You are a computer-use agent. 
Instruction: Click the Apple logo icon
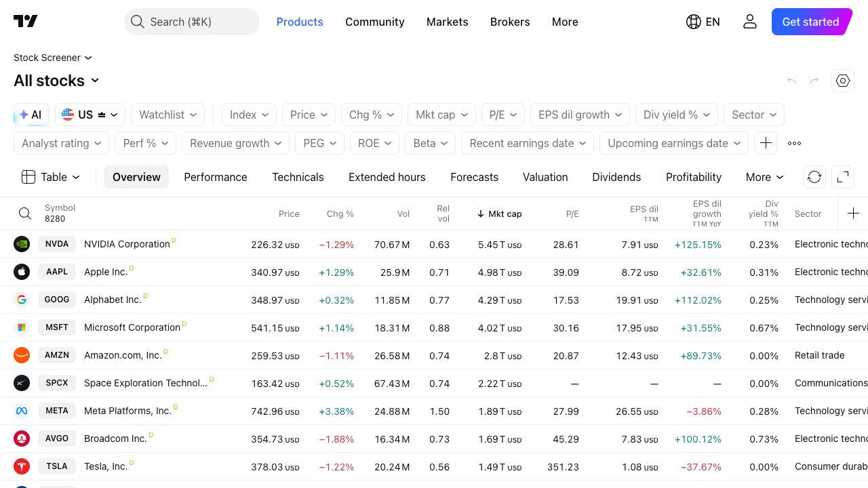click(x=22, y=272)
